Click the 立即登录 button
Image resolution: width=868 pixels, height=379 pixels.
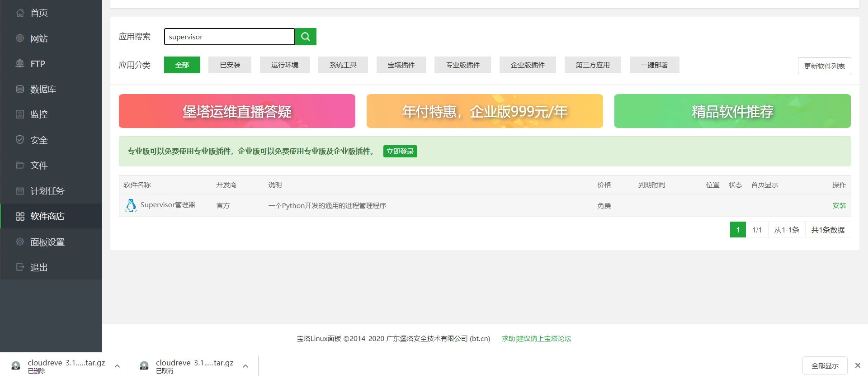pos(400,152)
